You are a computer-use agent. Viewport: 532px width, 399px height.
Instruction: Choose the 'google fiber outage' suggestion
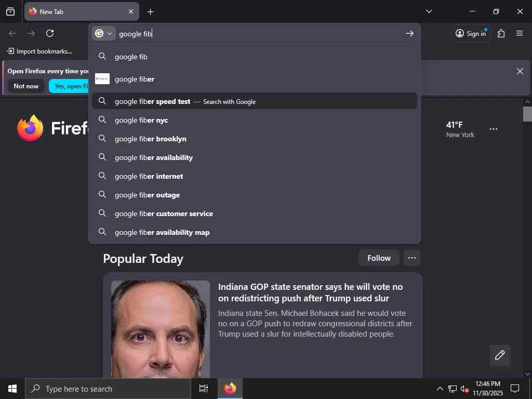255,195
